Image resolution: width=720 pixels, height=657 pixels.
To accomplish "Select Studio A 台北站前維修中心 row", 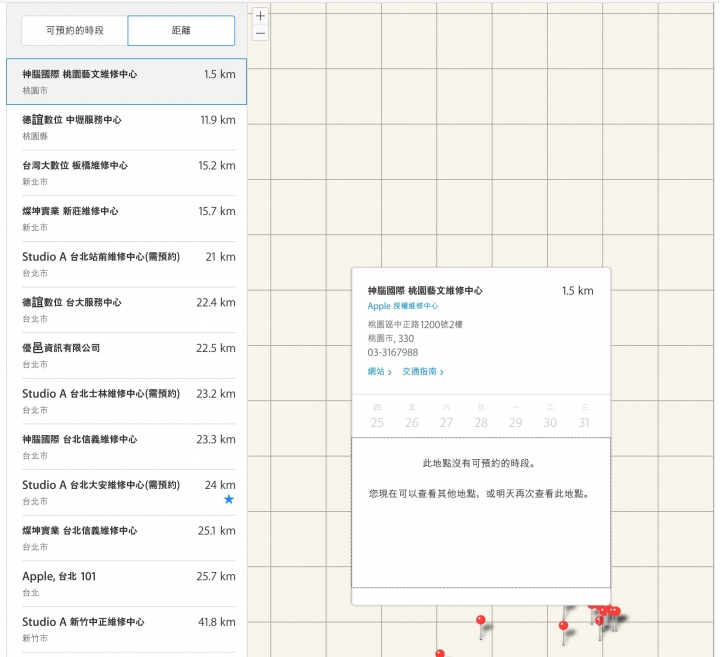I will click(x=129, y=264).
